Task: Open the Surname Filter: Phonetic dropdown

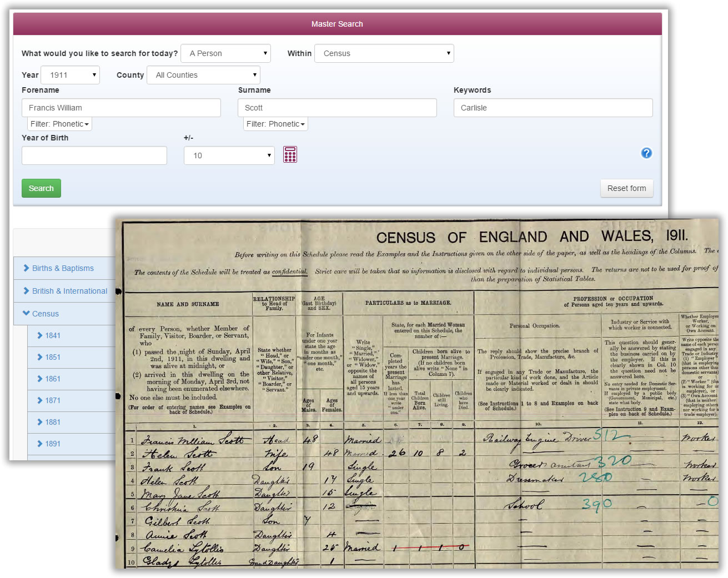Action: click(275, 124)
